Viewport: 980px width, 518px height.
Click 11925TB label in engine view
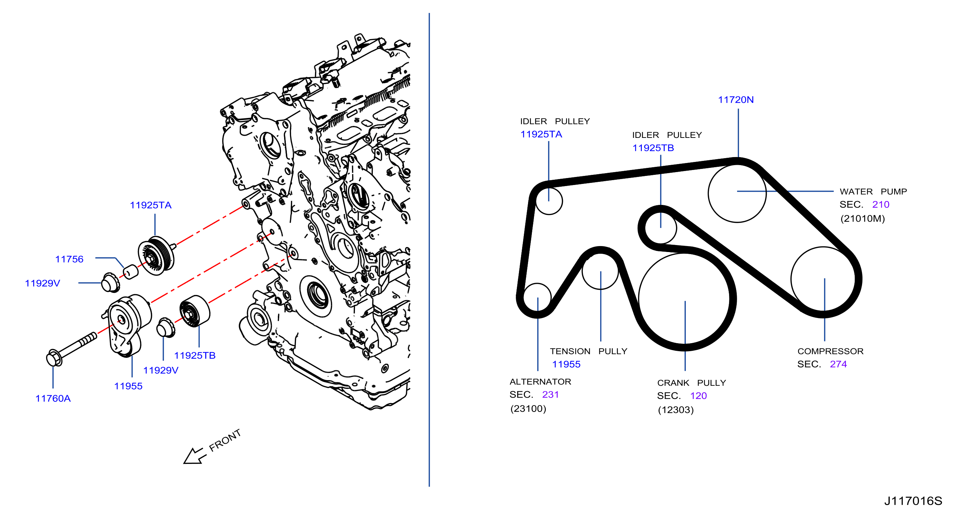point(195,355)
